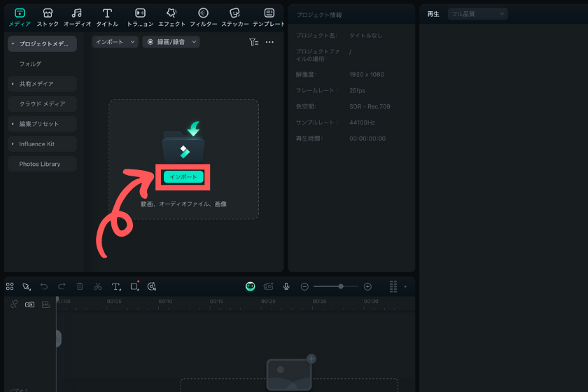This screenshot has height=392, width=588.
Task: Open the timeline layout grid icon
Action: [10, 286]
